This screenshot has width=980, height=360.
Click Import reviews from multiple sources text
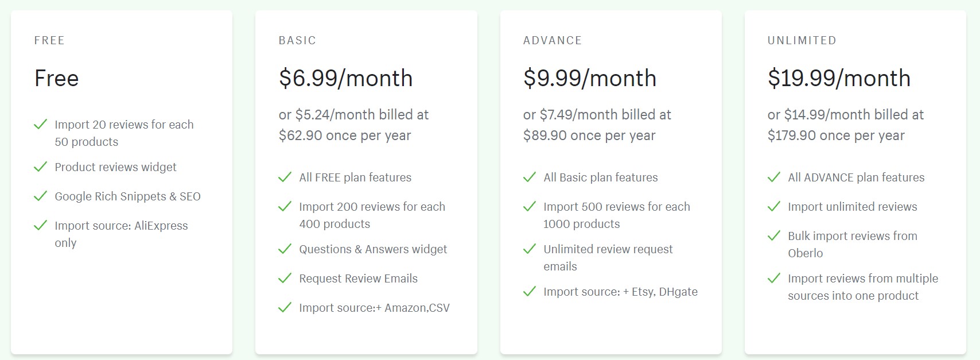863,287
